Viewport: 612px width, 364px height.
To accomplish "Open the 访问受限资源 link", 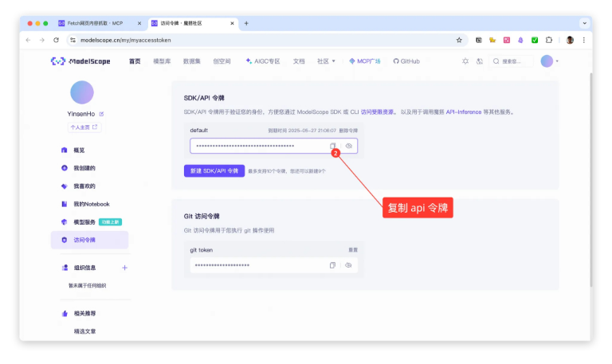I will tap(377, 112).
